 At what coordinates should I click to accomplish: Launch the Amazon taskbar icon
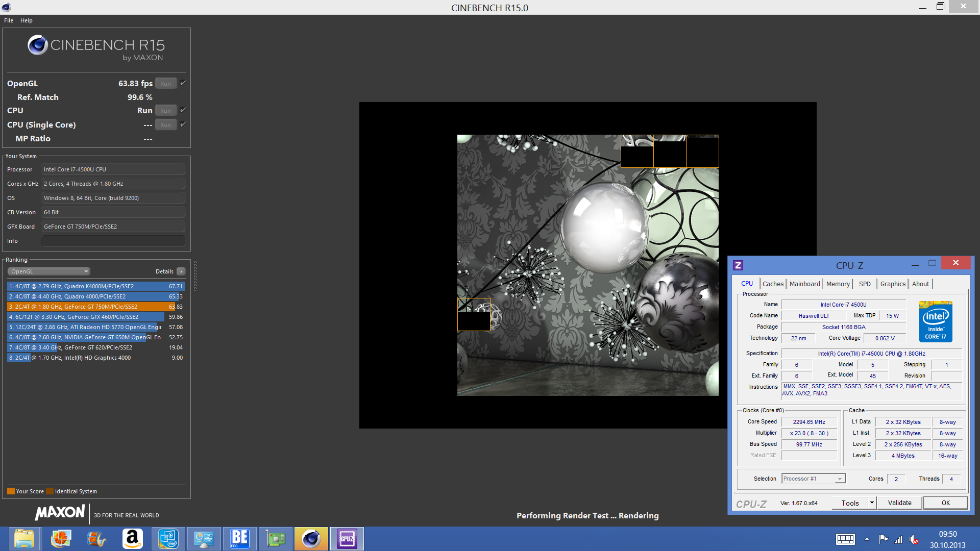coord(132,539)
